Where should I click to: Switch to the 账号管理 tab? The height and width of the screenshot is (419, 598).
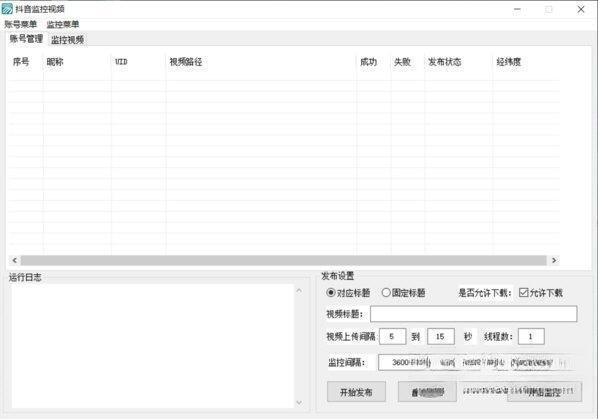[x=26, y=39]
